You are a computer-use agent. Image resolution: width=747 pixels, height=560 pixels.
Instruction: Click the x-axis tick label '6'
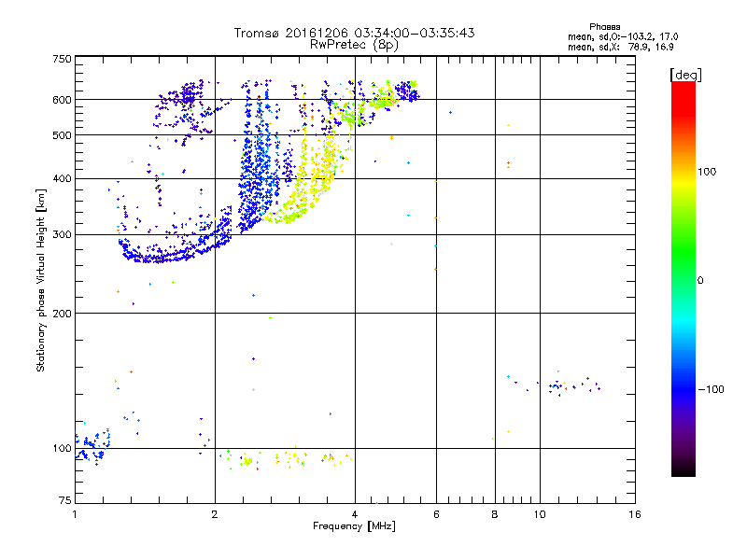[x=436, y=514]
